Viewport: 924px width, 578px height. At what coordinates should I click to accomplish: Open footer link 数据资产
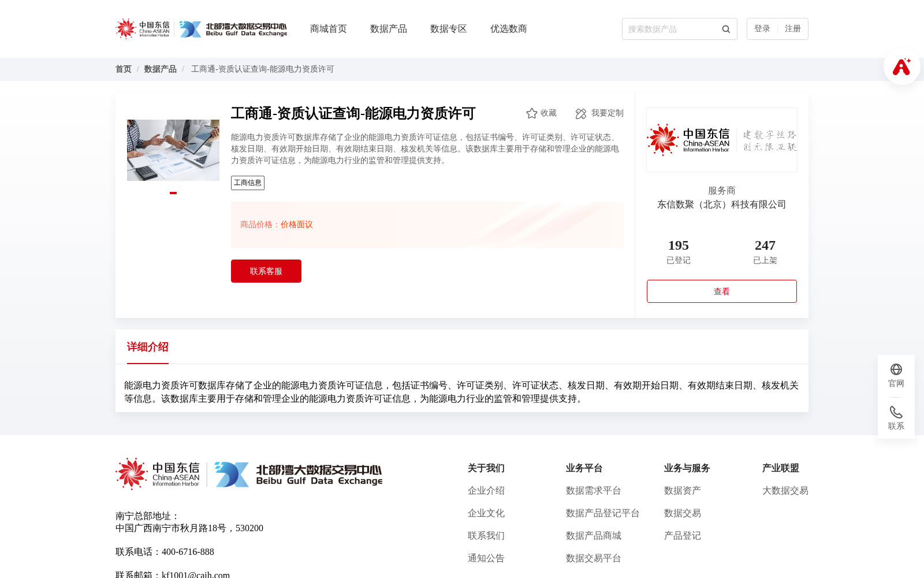tap(683, 491)
